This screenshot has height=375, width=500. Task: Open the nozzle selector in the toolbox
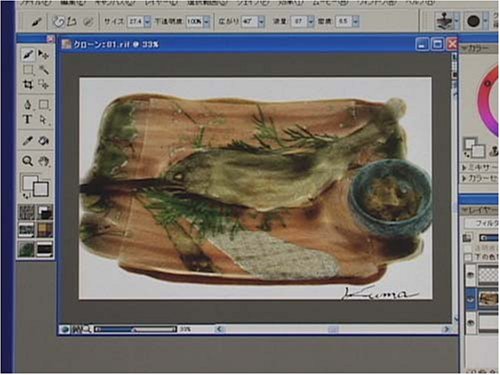pos(45,249)
